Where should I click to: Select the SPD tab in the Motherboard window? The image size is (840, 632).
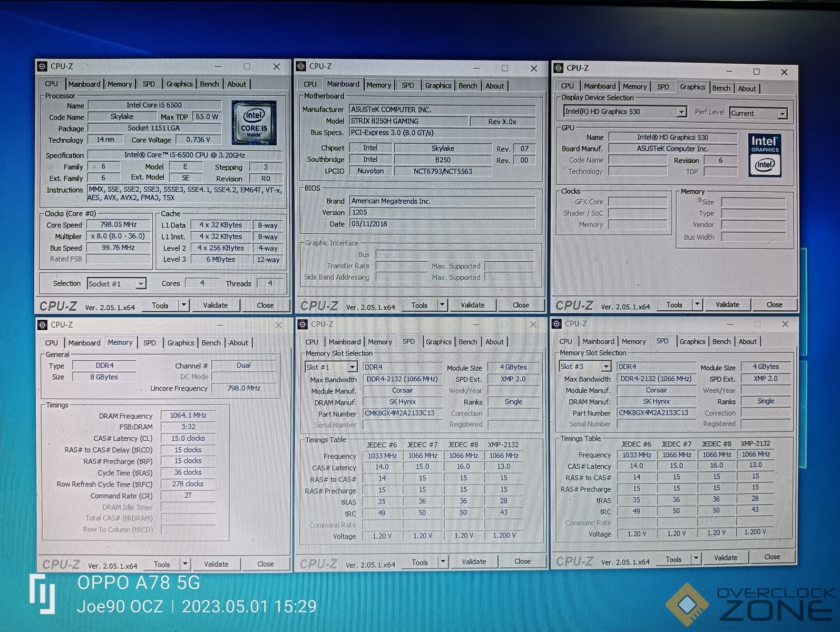pos(408,85)
